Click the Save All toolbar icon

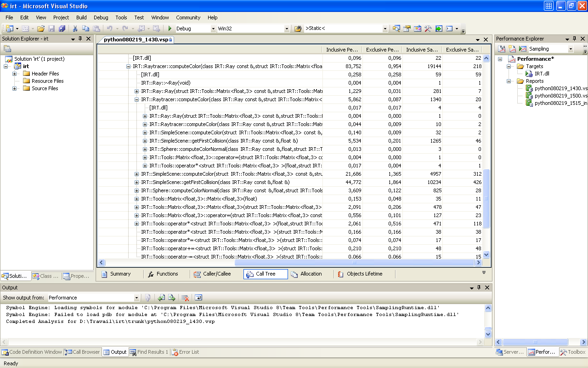(x=62, y=29)
